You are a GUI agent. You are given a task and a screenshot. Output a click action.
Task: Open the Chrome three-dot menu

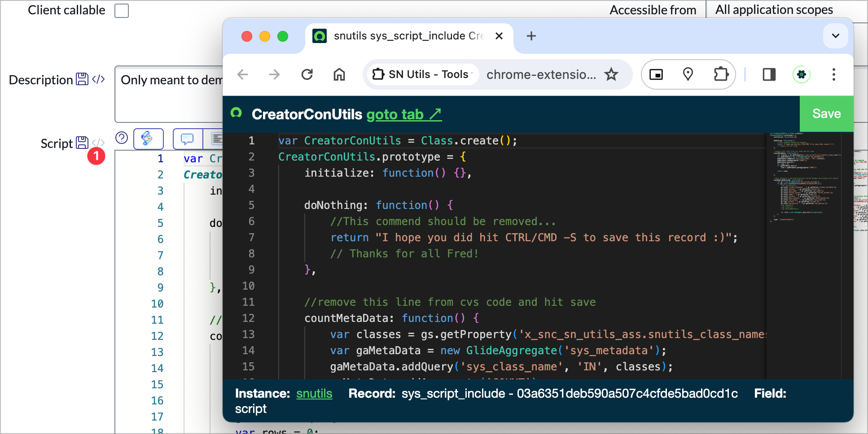tap(833, 74)
